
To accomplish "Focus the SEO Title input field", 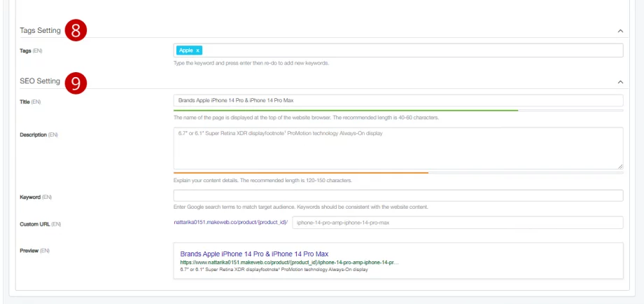I will (398, 100).
